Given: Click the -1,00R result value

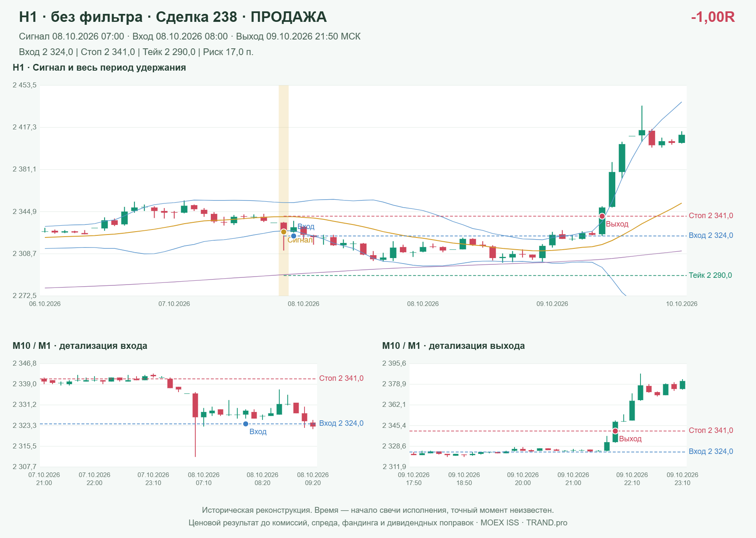Looking at the screenshot, I should click(x=713, y=17).
